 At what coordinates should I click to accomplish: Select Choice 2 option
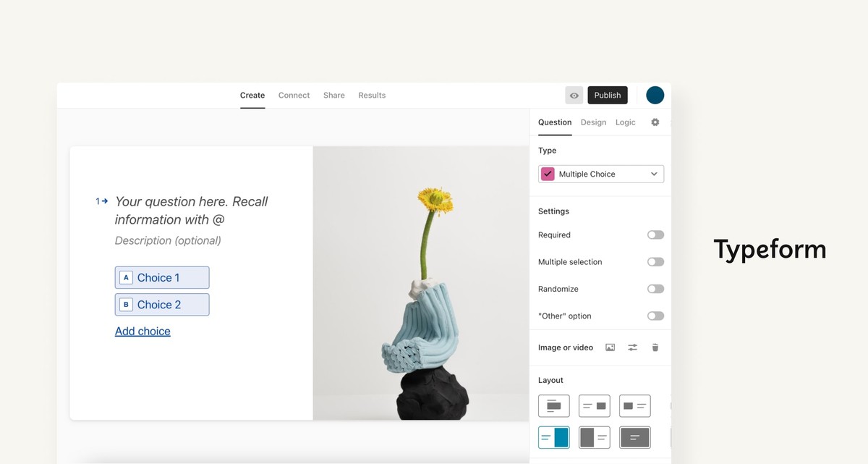(162, 305)
